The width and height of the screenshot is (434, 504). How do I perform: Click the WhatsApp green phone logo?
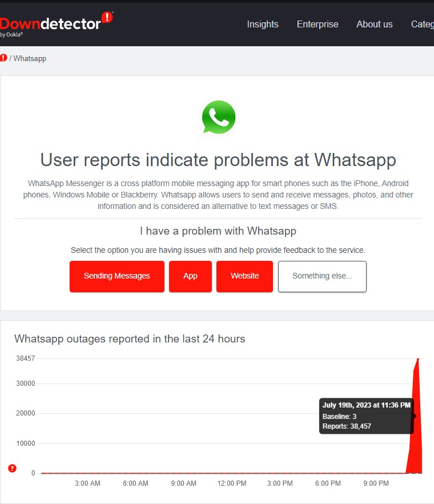[219, 118]
